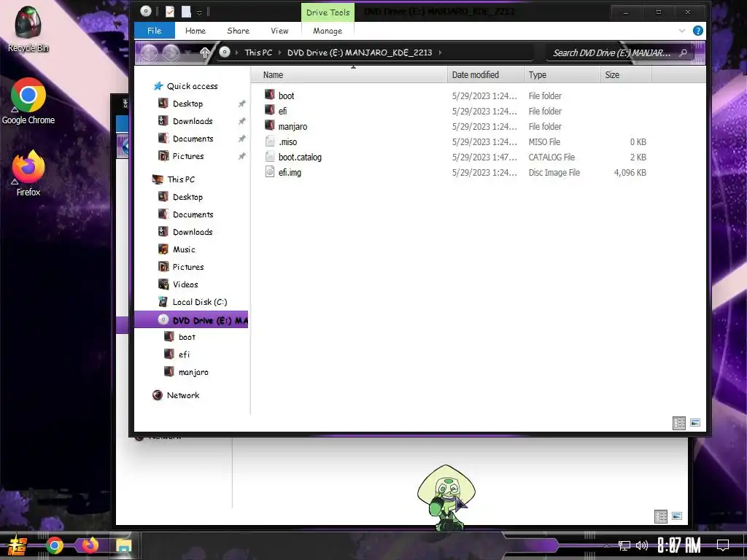Open the taskbar clock showing 8:07 AM

(x=679, y=545)
